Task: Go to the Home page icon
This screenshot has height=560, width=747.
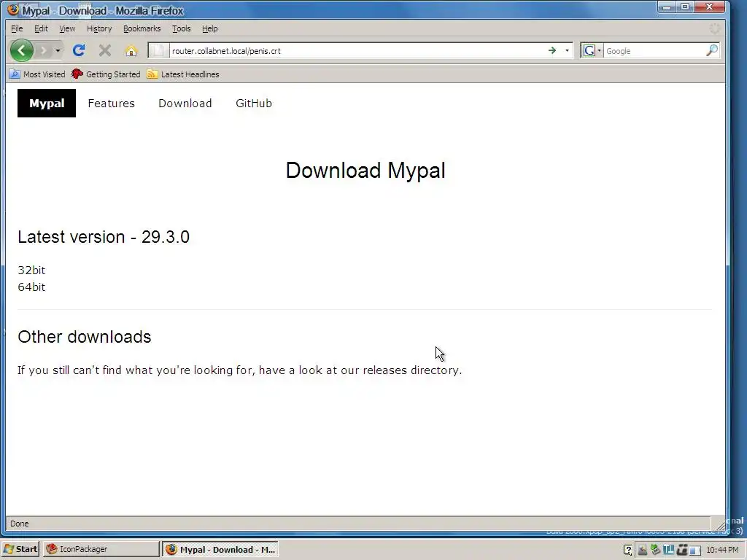Action: (131, 50)
